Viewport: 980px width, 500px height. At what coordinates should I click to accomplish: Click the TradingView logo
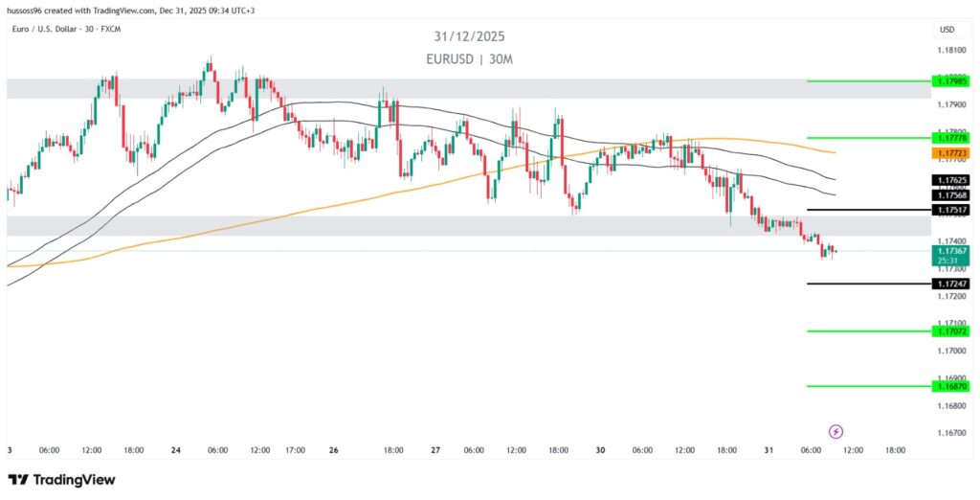click(62, 479)
